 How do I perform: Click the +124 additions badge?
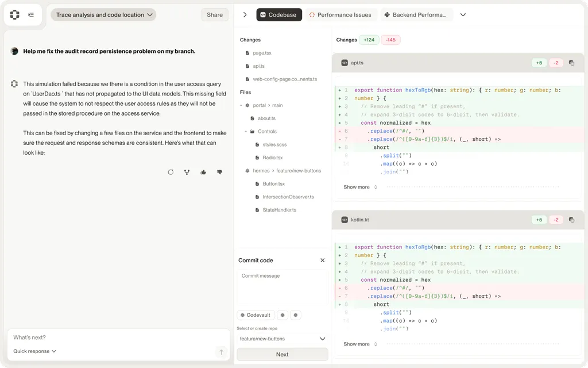pos(369,40)
